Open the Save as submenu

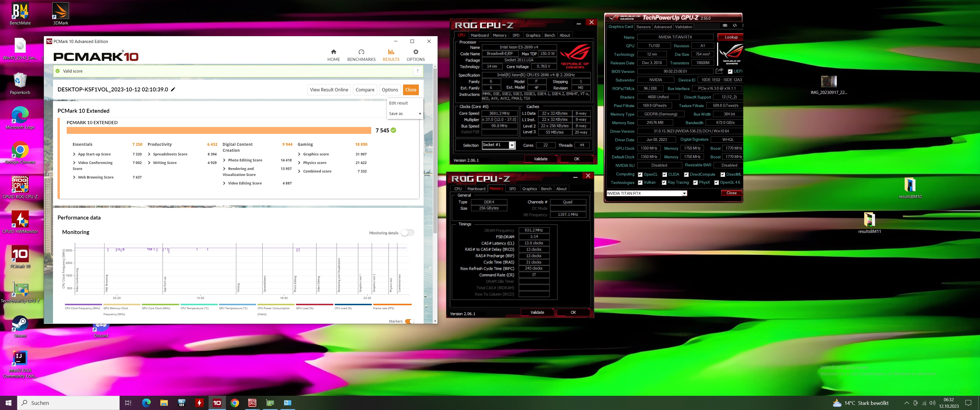point(405,113)
